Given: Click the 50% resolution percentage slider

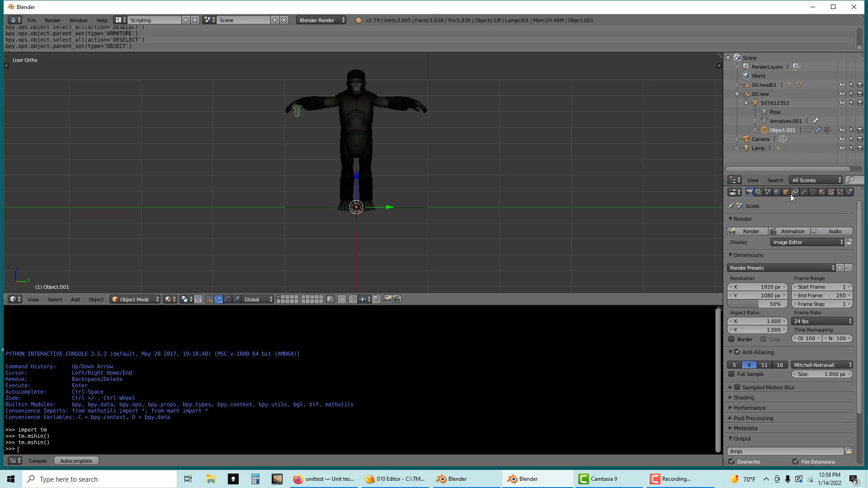Looking at the screenshot, I should (x=757, y=304).
